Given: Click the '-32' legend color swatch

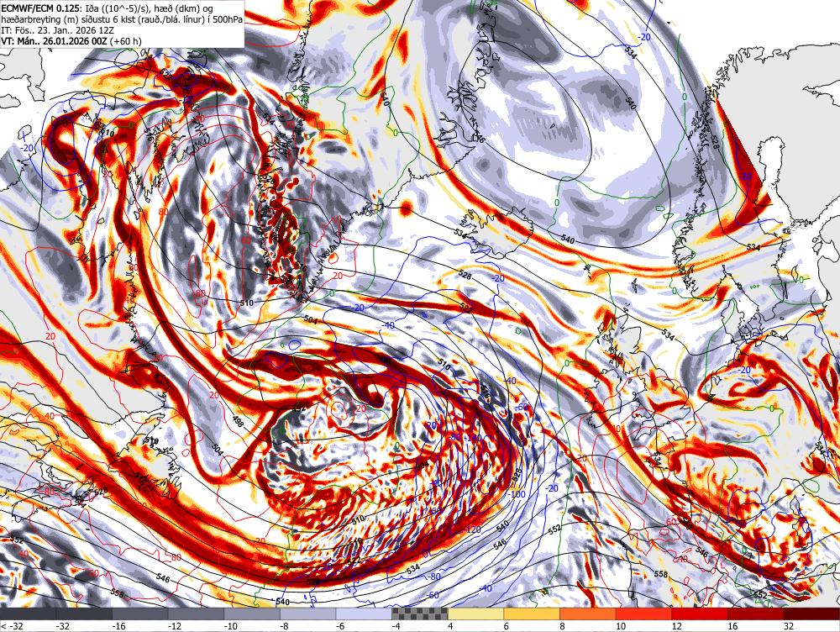Looking at the screenshot, I should click(x=84, y=614).
